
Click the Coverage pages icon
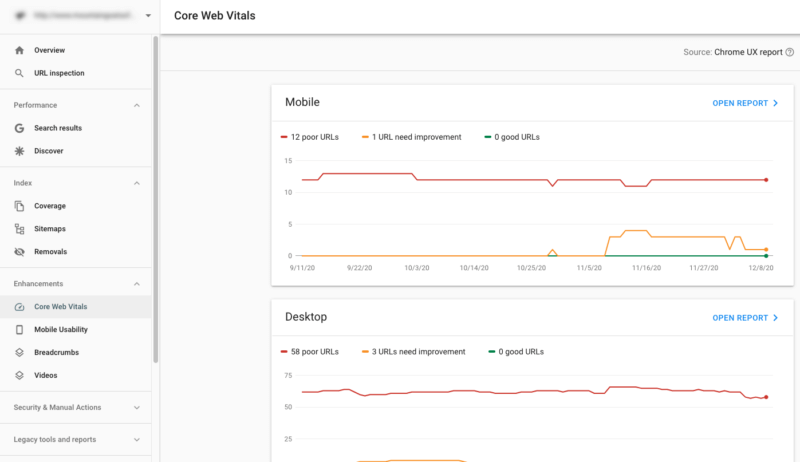pos(19,206)
